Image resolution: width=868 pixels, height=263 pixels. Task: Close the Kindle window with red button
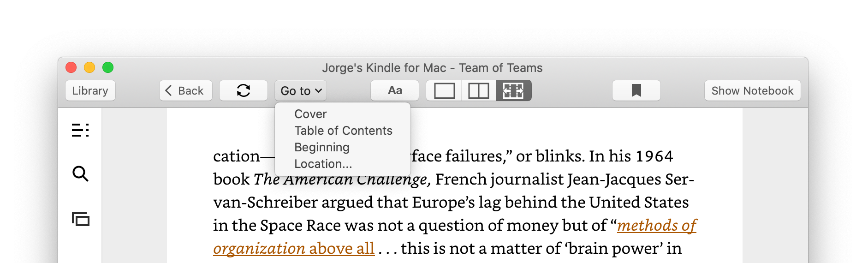tap(71, 67)
